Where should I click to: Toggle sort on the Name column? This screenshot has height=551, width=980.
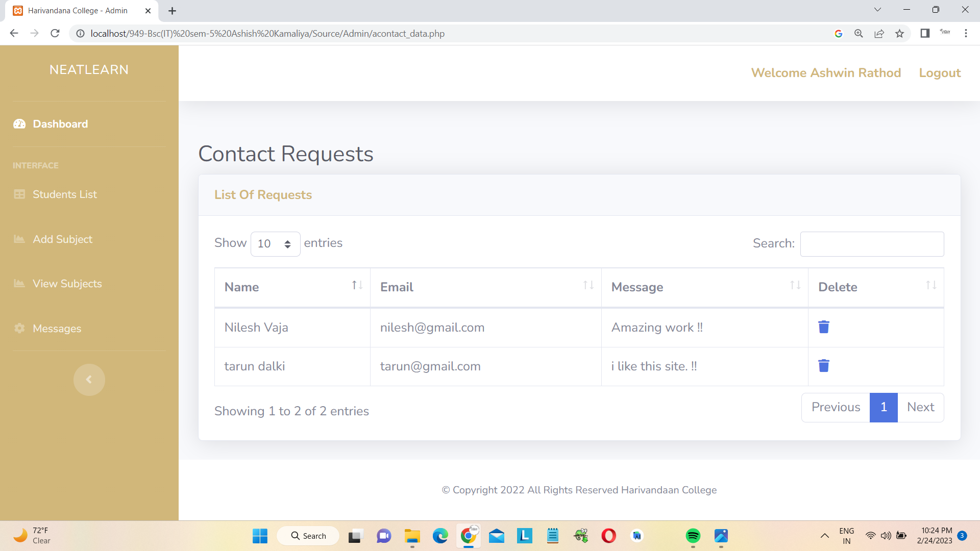(356, 285)
